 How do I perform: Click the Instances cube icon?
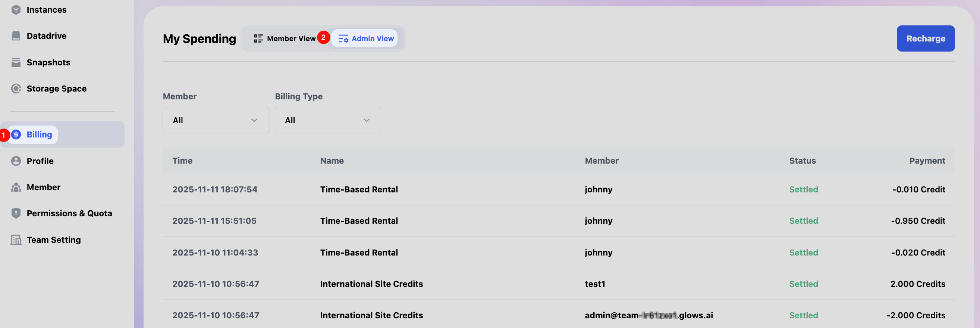point(16,9)
